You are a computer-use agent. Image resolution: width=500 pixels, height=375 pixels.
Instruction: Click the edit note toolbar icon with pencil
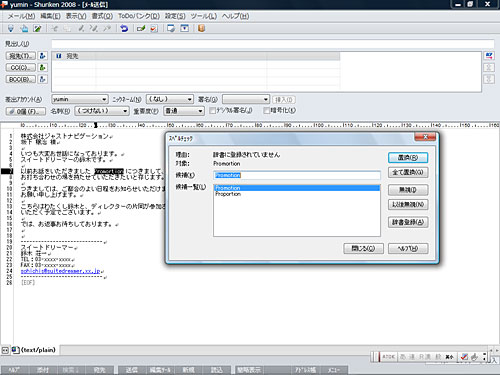[37, 29]
